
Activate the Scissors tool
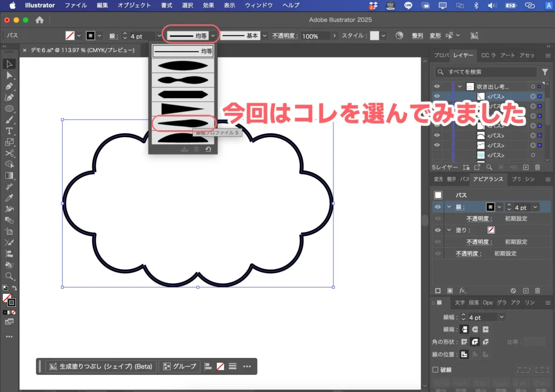[9, 153]
